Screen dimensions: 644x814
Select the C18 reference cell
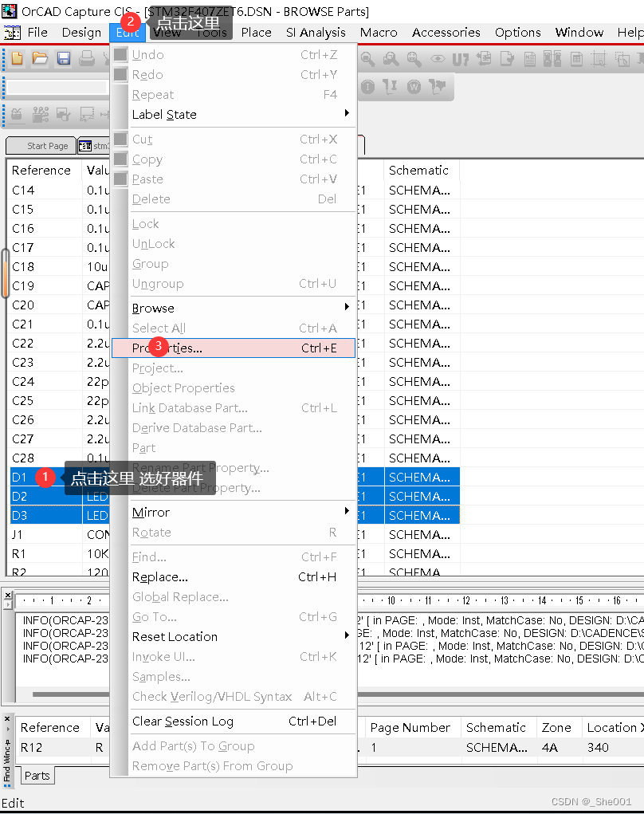pos(23,267)
